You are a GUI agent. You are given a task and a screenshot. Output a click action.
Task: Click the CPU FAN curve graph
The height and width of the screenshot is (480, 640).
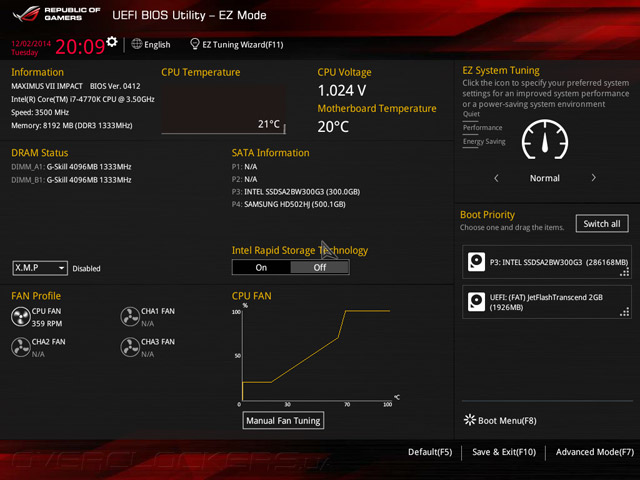pyautogui.click(x=316, y=356)
